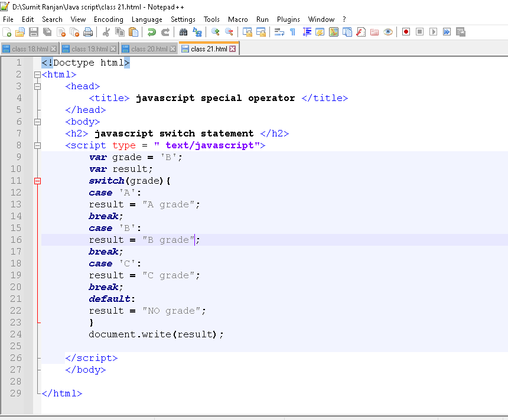The image size is (508, 420).
Task: Toggle Word wrap toolbar button
Action: click(x=279, y=32)
